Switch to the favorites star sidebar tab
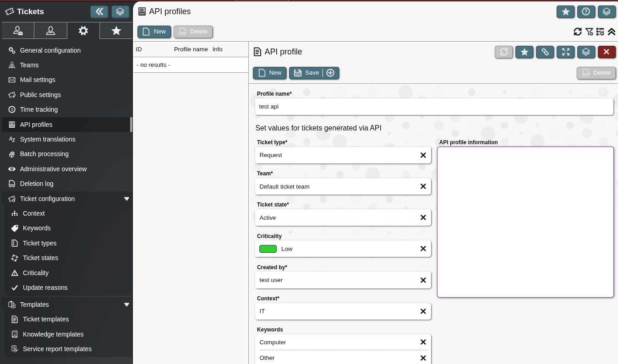This screenshot has height=364, width=618. pos(116,31)
